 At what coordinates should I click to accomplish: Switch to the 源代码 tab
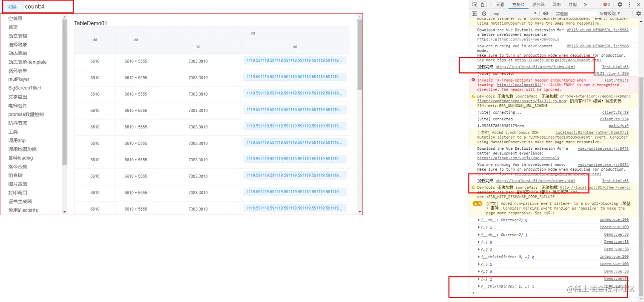538,4
